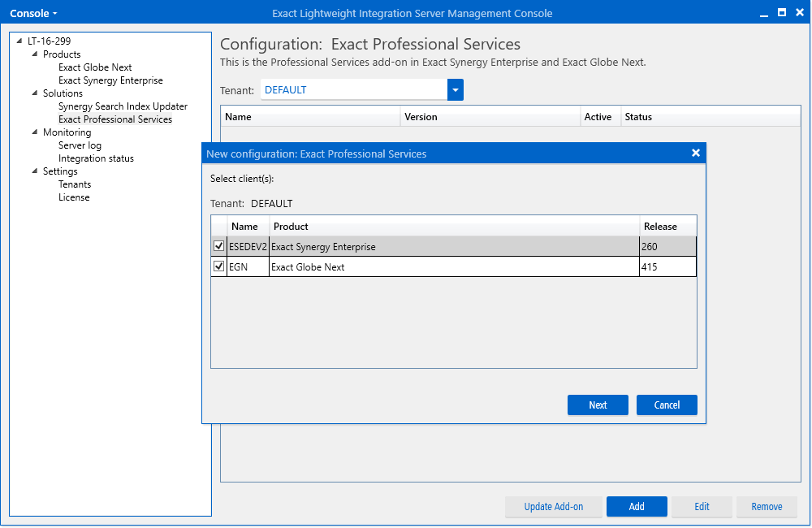Click the ESEDEV2 name cell
Image resolution: width=812 pixels, height=528 pixels.
pyautogui.click(x=248, y=247)
